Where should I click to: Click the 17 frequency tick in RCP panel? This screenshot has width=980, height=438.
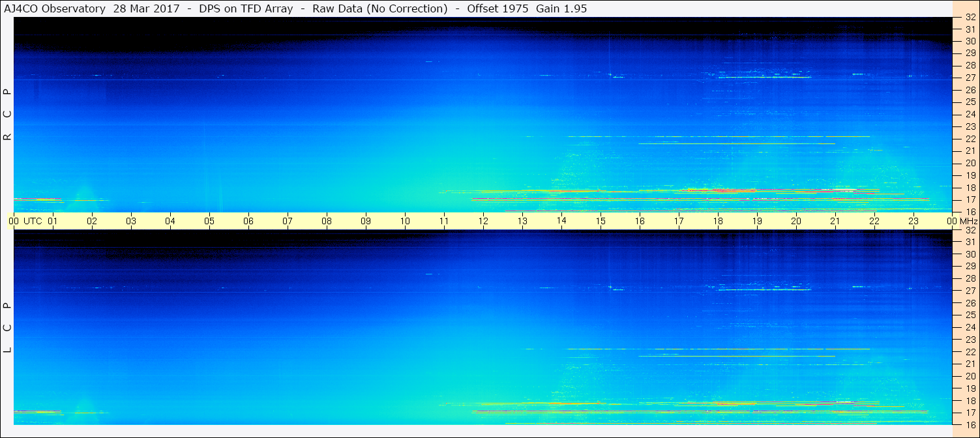tap(970, 199)
